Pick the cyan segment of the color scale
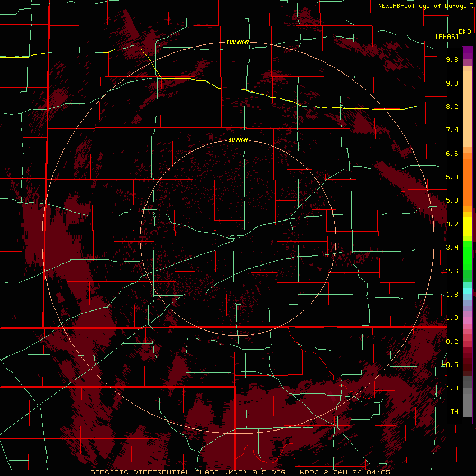Viewport: 476px width, 476px height. [467, 291]
